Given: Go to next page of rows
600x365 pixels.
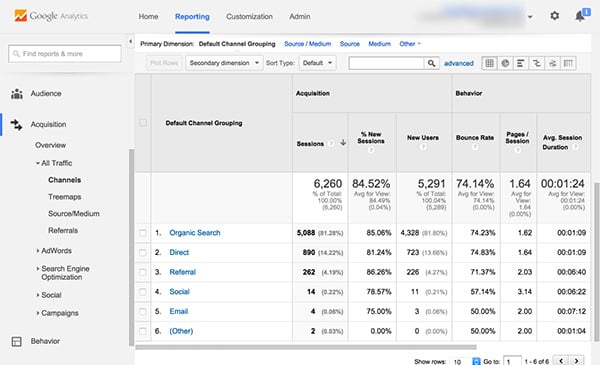Looking at the screenshot, I should coord(577,361).
